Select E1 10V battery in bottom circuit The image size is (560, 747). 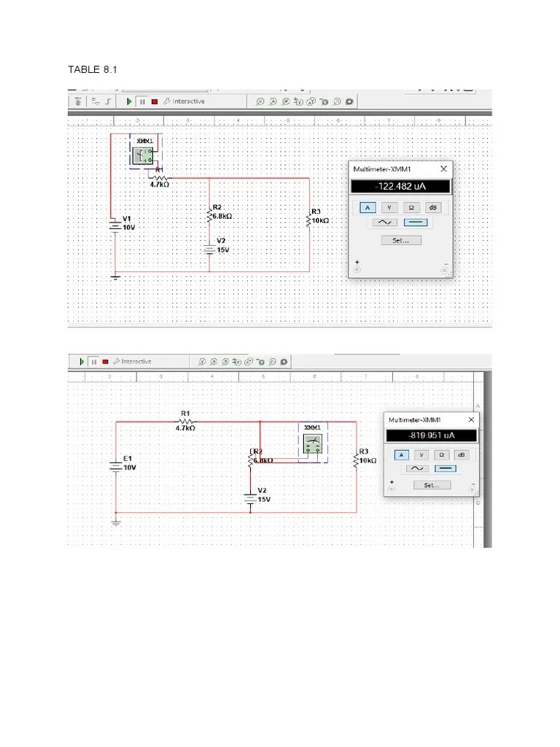pos(116,466)
